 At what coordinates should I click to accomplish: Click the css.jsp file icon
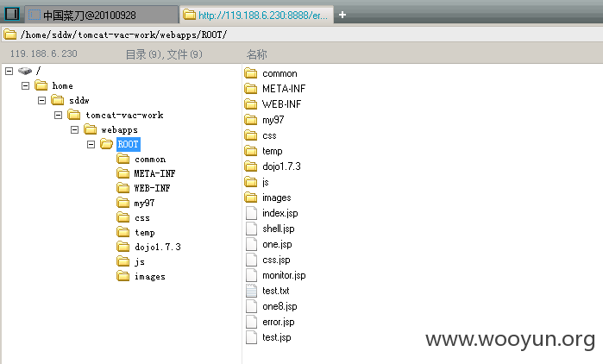click(251, 260)
